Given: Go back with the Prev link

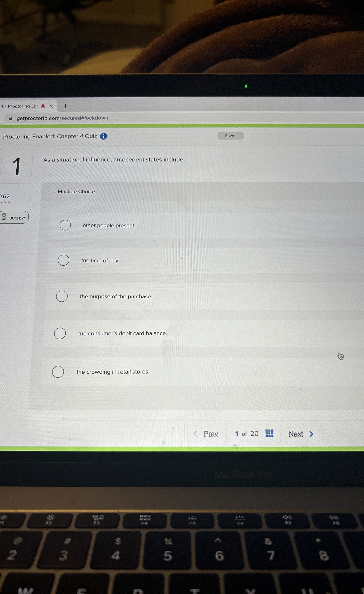Looking at the screenshot, I should (x=211, y=434).
